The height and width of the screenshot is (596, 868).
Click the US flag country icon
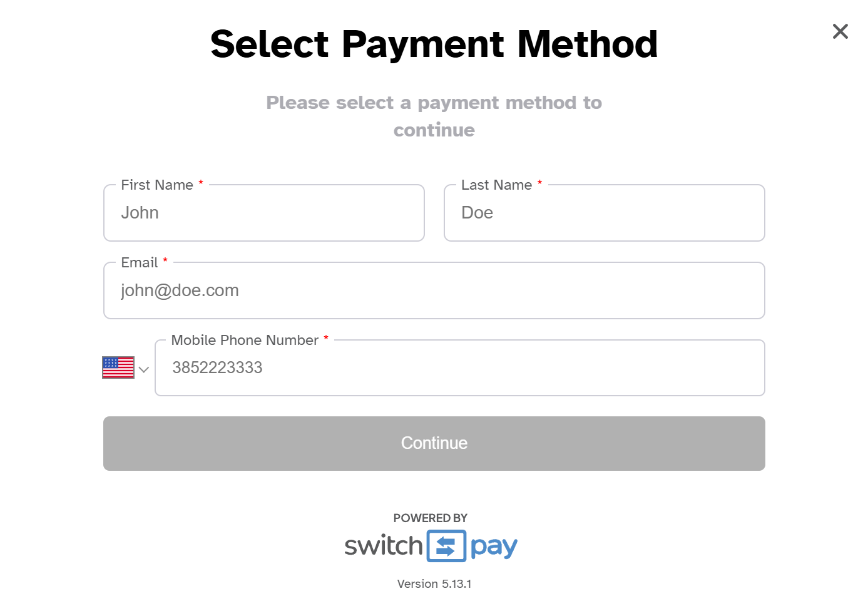(118, 367)
